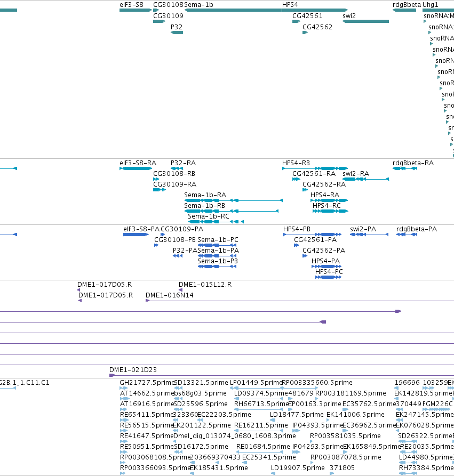Select the HPS4-RA transcript
Viewport: 454px width, 476px height.
tap(329, 200)
